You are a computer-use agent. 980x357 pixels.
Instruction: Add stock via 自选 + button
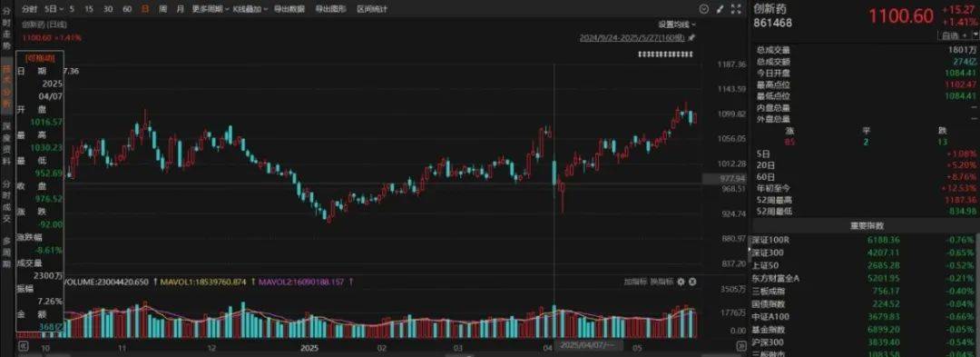[x=955, y=35]
